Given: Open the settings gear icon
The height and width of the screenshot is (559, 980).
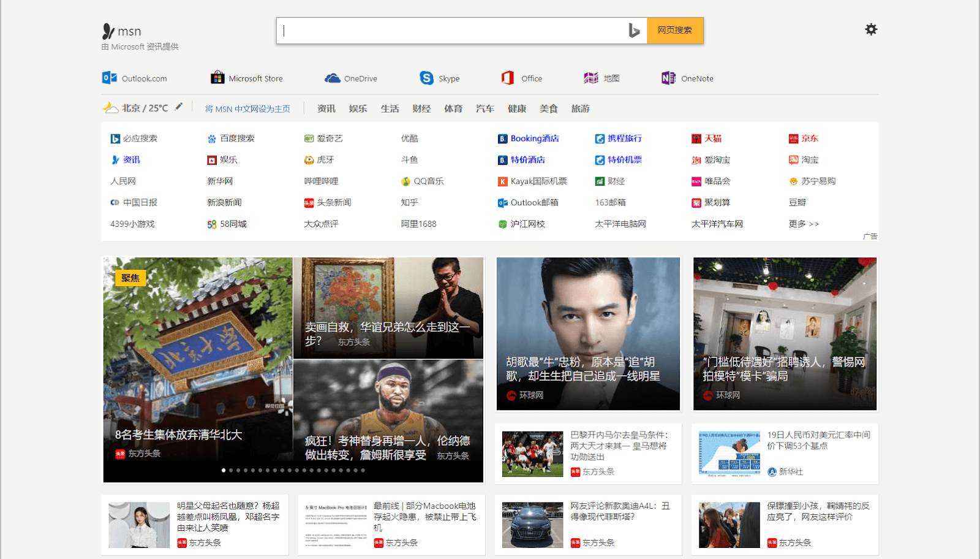Looking at the screenshot, I should 871,29.
